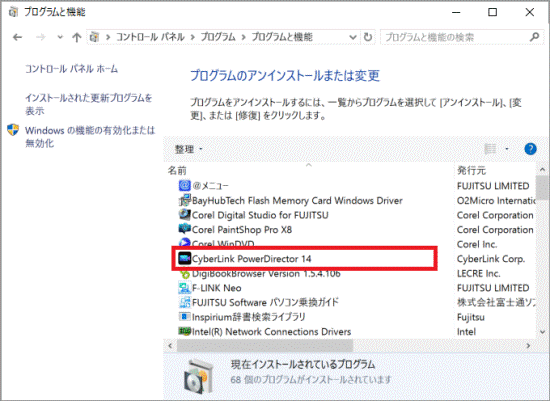
Task: Click the horizontal scrollbar right arrow
Action: pyautogui.click(x=528, y=346)
